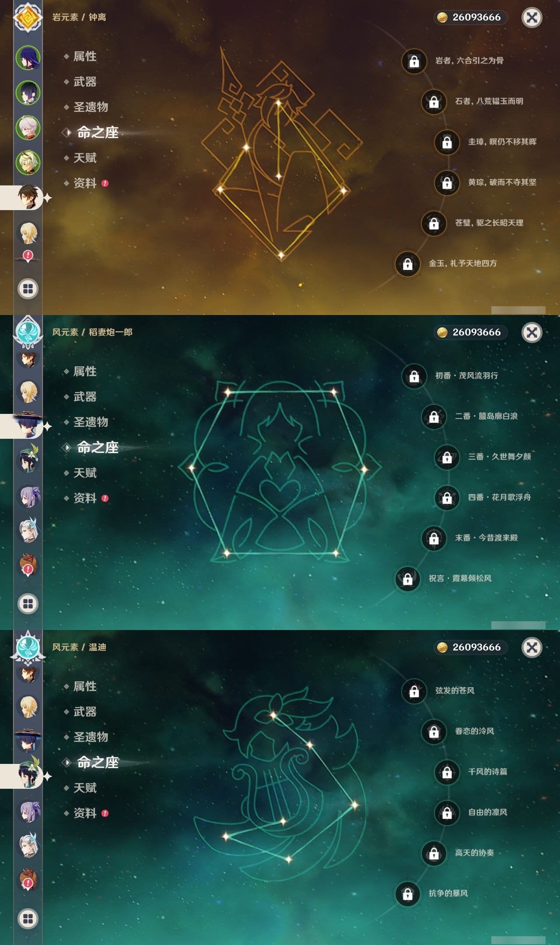Click the Anemo element emblem beside 温迪
Screen dimensions: 560x945
28,647
